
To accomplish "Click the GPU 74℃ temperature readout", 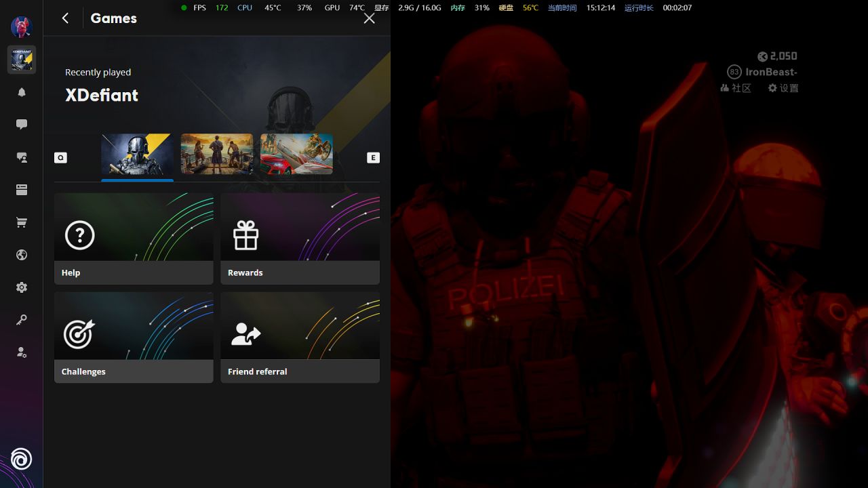I will [x=344, y=8].
